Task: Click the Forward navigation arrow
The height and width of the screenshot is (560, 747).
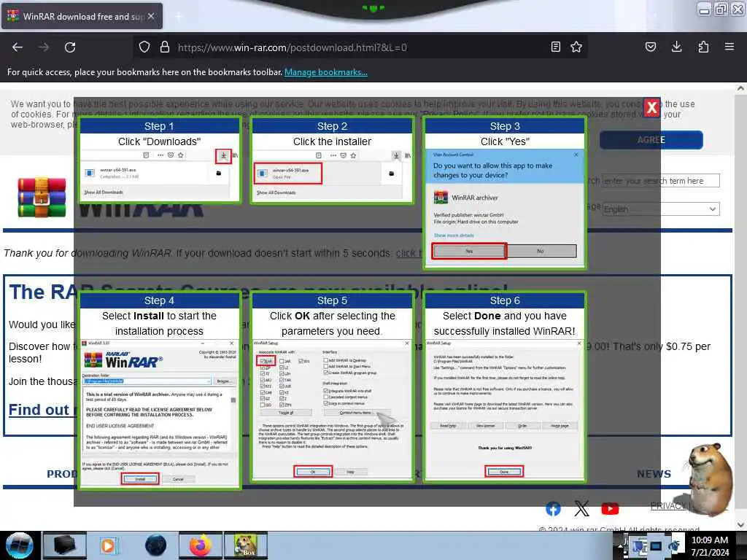Action: 44,47
